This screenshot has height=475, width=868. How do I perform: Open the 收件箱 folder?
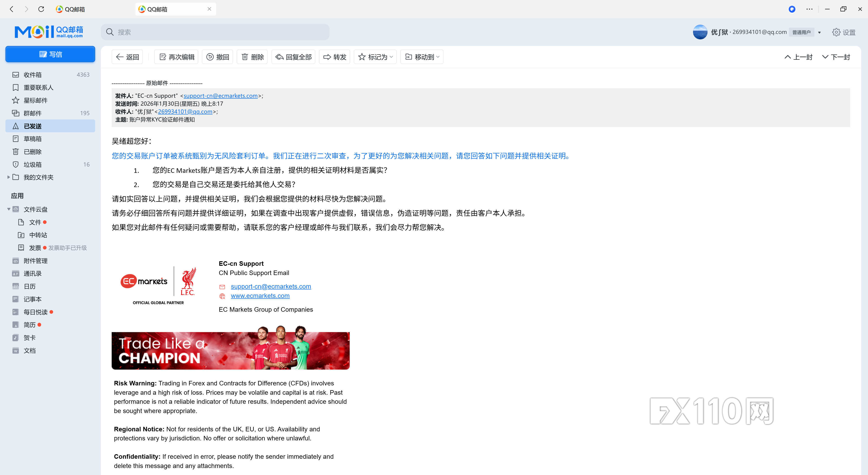50,74
